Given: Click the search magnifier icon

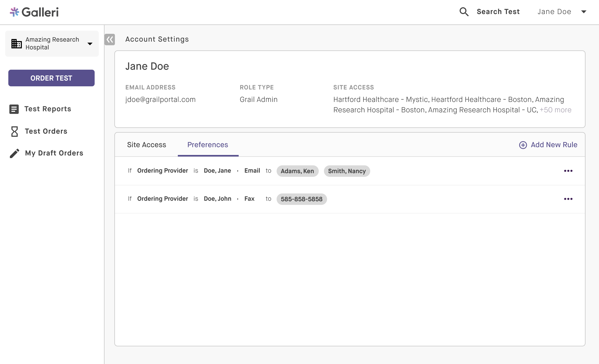Looking at the screenshot, I should (464, 12).
